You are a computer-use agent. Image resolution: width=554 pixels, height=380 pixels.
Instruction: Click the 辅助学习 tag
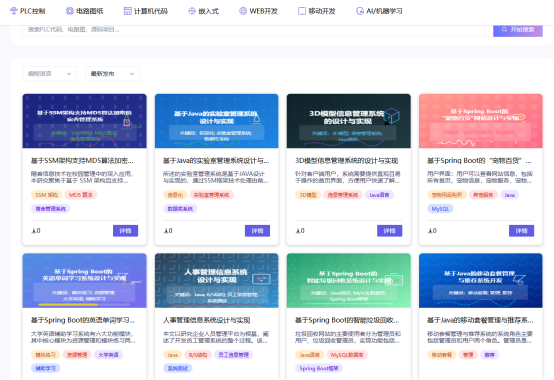(x=46, y=368)
